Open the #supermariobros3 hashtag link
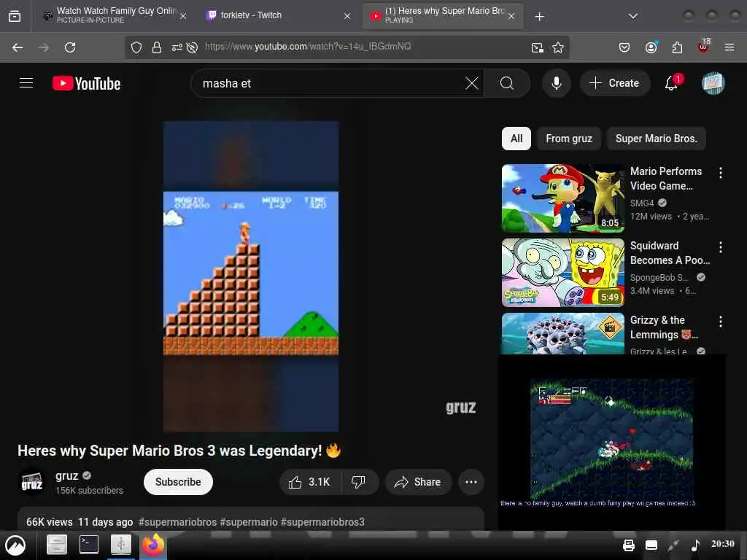This screenshot has width=747, height=560. tap(322, 522)
